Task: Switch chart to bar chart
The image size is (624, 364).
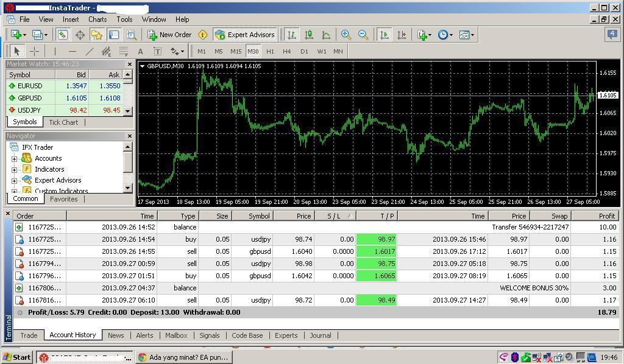Action: coord(292,35)
